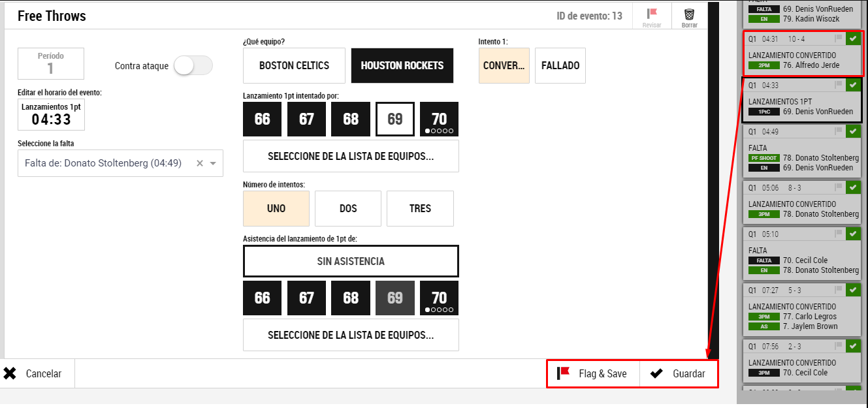868x408 pixels.
Task: Flag the 07:27 event
Action: pyautogui.click(x=839, y=290)
